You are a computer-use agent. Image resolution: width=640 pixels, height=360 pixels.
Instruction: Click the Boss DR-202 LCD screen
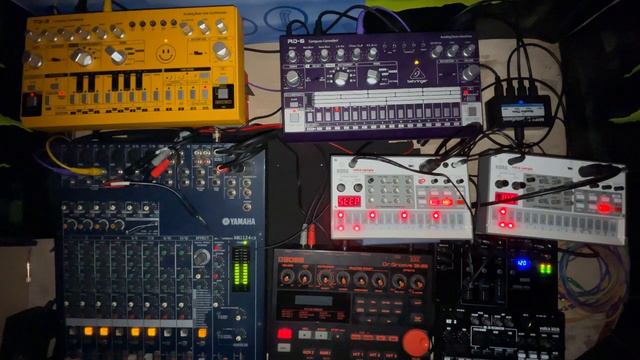313,300
